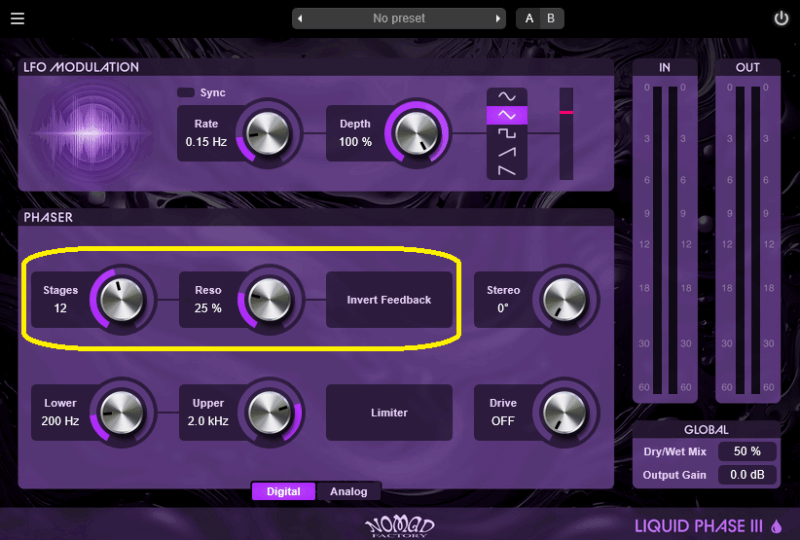Image resolution: width=800 pixels, height=540 pixels.
Task: Click the Lower frequency knob
Action: [x=121, y=412]
